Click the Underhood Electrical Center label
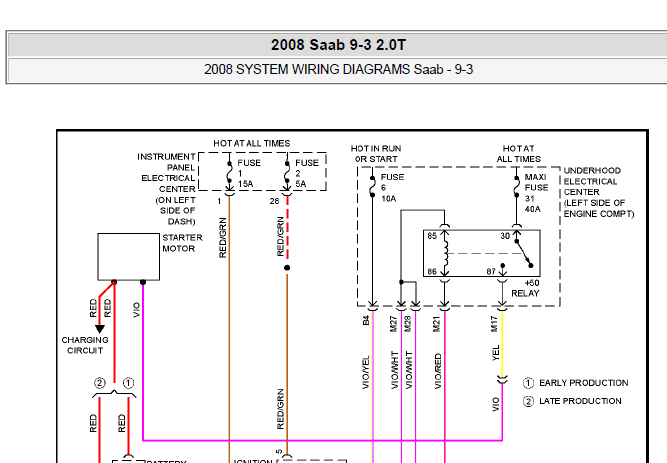This screenshot has height=463, width=667. click(599, 192)
